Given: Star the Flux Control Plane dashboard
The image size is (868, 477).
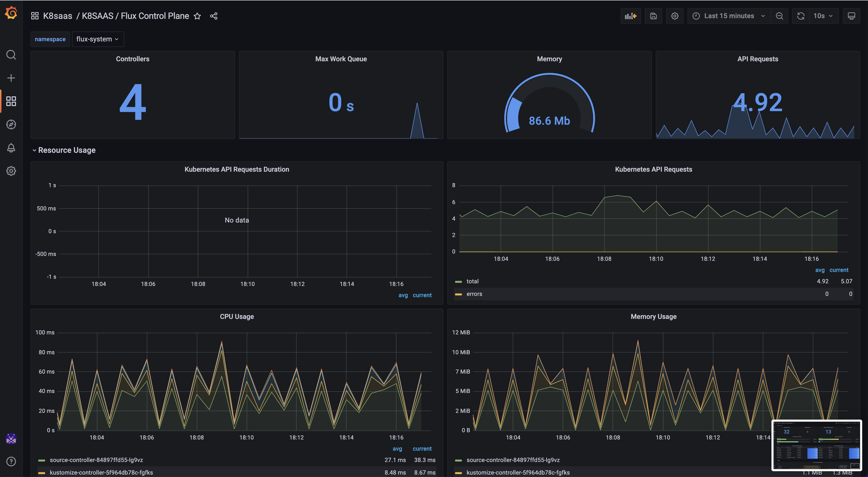Looking at the screenshot, I should pyautogui.click(x=197, y=16).
